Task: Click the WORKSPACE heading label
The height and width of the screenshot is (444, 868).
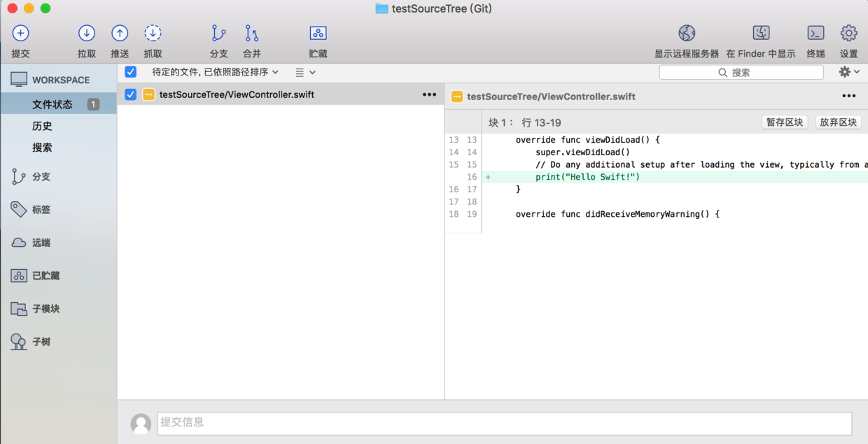Action: tap(61, 80)
